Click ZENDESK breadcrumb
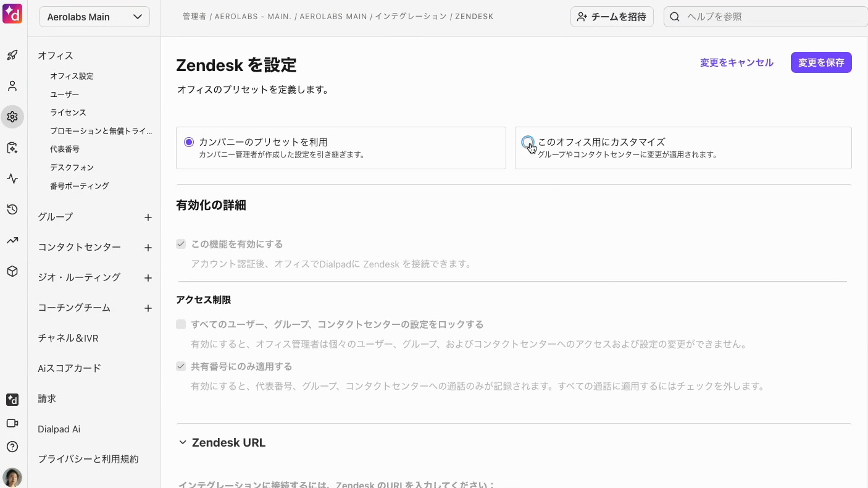Viewport: 868px width, 488px height. tap(474, 17)
